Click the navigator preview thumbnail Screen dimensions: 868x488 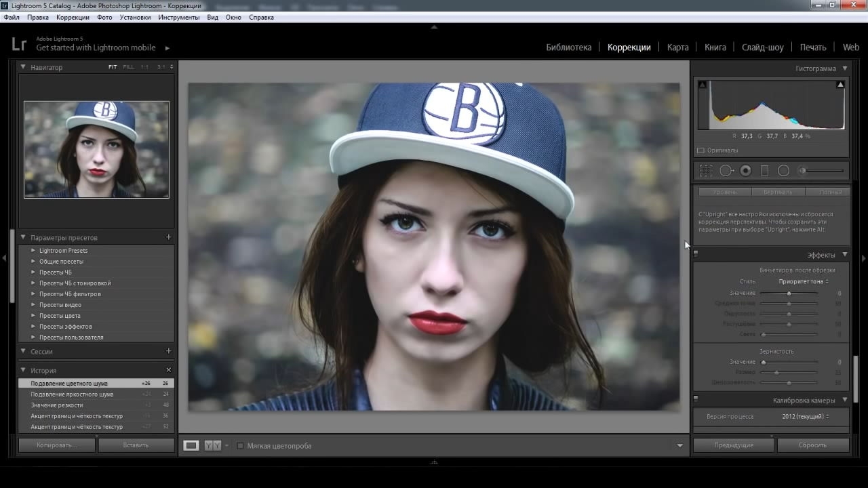tap(96, 150)
